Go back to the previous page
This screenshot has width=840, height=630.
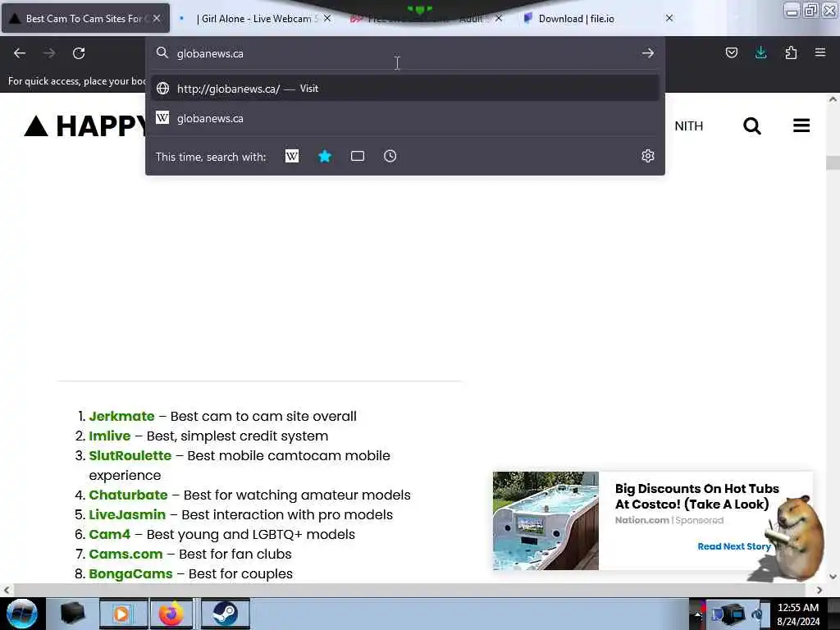pyautogui.click(x=20, y=53)
